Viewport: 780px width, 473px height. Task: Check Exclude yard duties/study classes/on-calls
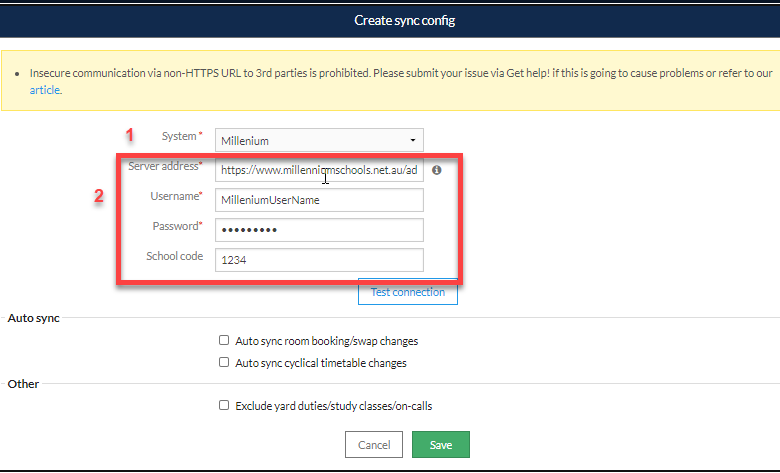pos(224,405)
